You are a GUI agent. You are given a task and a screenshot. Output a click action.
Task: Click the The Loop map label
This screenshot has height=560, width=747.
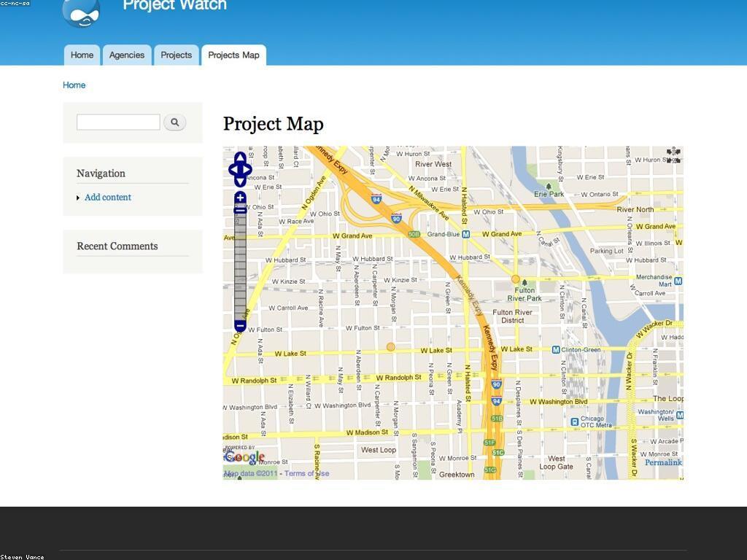click(x=668, y=399)
